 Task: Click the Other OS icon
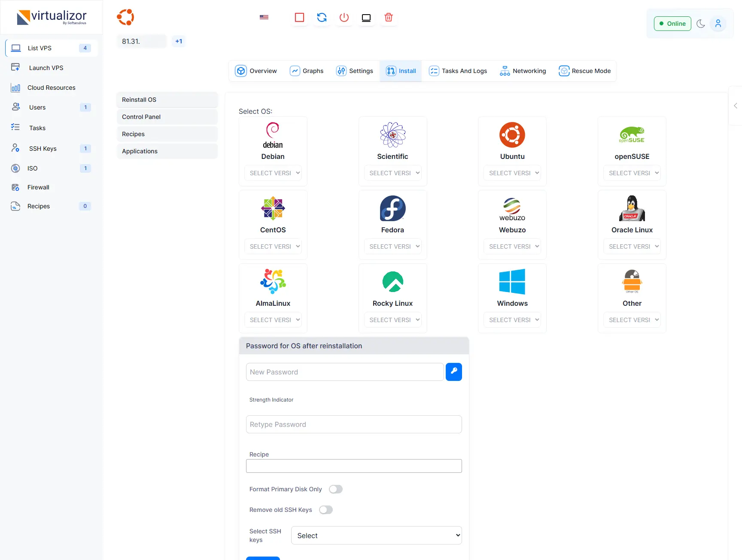point(632,282)
